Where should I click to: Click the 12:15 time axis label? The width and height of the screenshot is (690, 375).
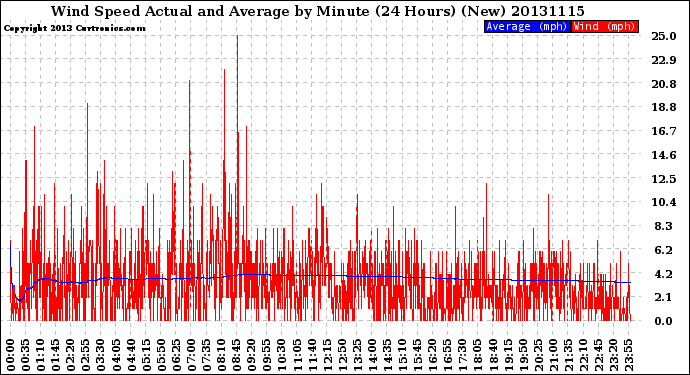[327, 355]
